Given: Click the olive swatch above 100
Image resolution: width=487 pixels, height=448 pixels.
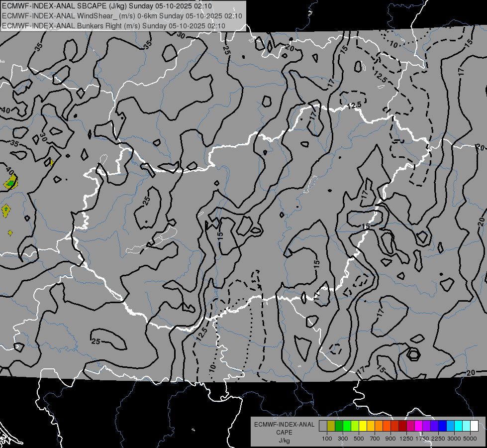Looking at the screenshot, I should 331,426.
